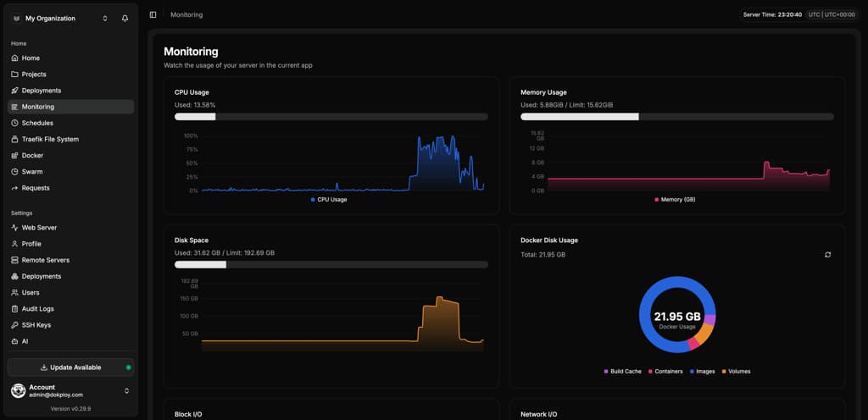Open the Swarm page
The image size is (868, 420).
point(71,172)
